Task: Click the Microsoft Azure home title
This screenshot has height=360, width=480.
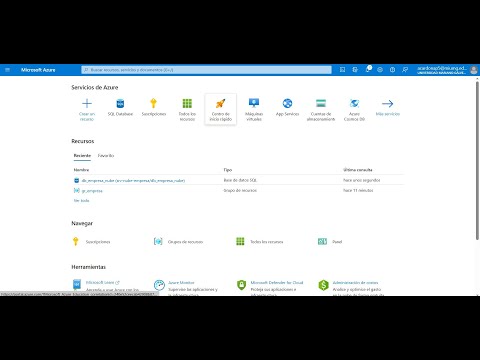Action: pyautogui.click(x=38, y=70)
